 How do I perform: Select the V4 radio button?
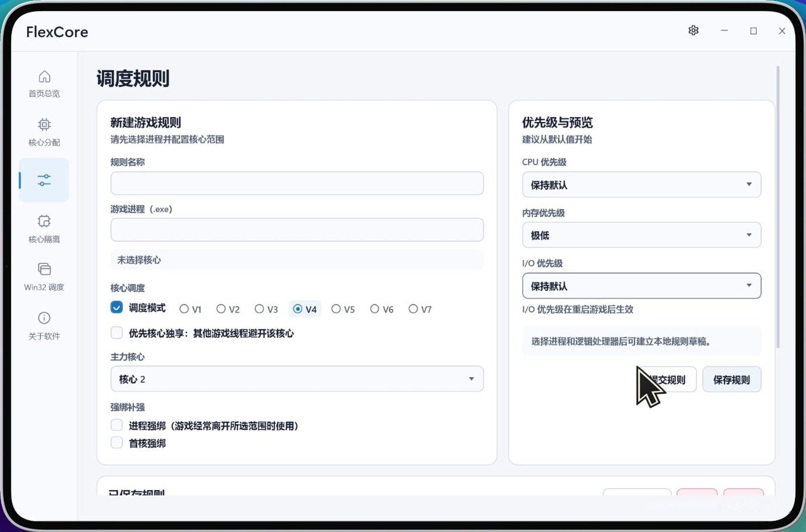pyautogui.click(x=298, y=309)
